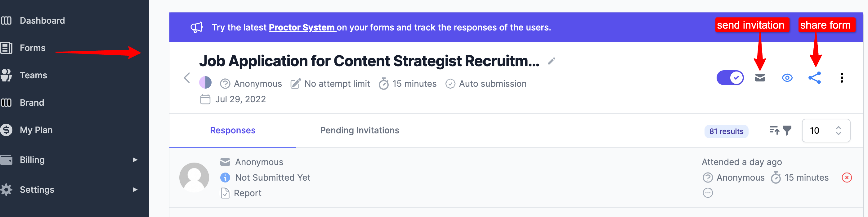The height and width of the screenshot is (217, 868).
Task: Switch to the Pending Invitations tab
Action: tap(360, 130)
